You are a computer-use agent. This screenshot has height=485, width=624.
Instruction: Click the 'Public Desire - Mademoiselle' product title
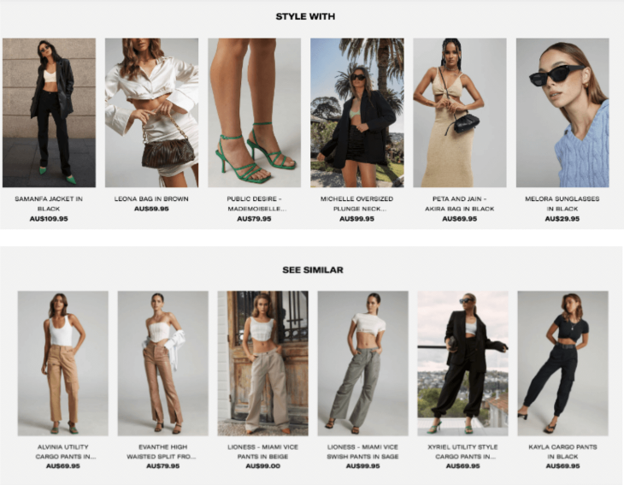(x=254, y=203)
